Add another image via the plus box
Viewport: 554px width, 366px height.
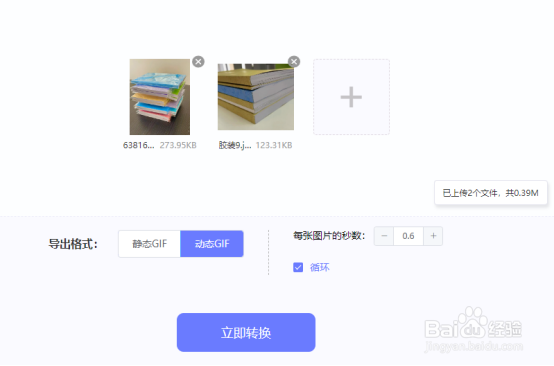[x=351, y=97]
